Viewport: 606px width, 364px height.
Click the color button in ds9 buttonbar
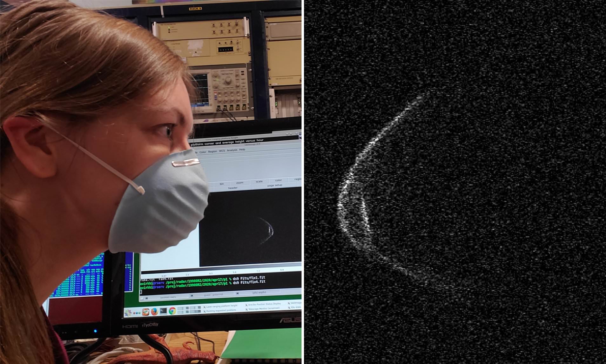click(279, 180)
